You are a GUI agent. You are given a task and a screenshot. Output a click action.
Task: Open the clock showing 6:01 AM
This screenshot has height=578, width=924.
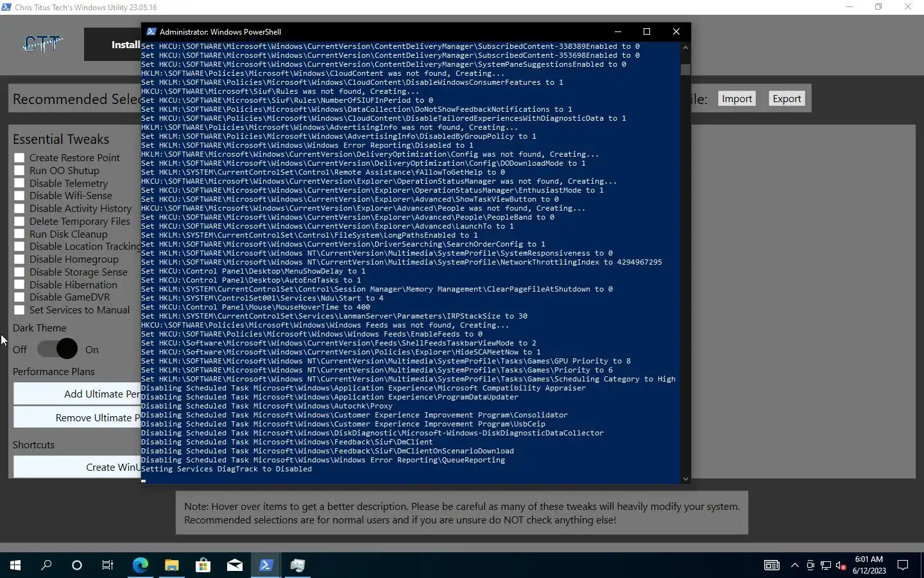pyautogui.click(x=869, y=565)
